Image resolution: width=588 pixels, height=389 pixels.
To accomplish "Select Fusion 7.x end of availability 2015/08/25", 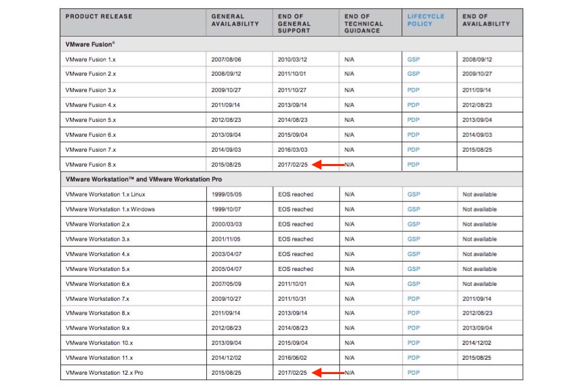I will (477, 150).
